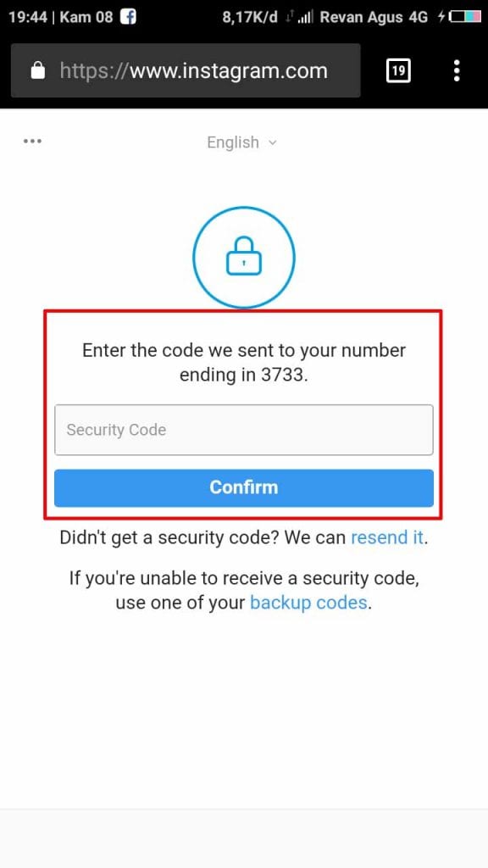488x868 pixels.
Task: Tap the signal strength bars icon
Action: 304,19
